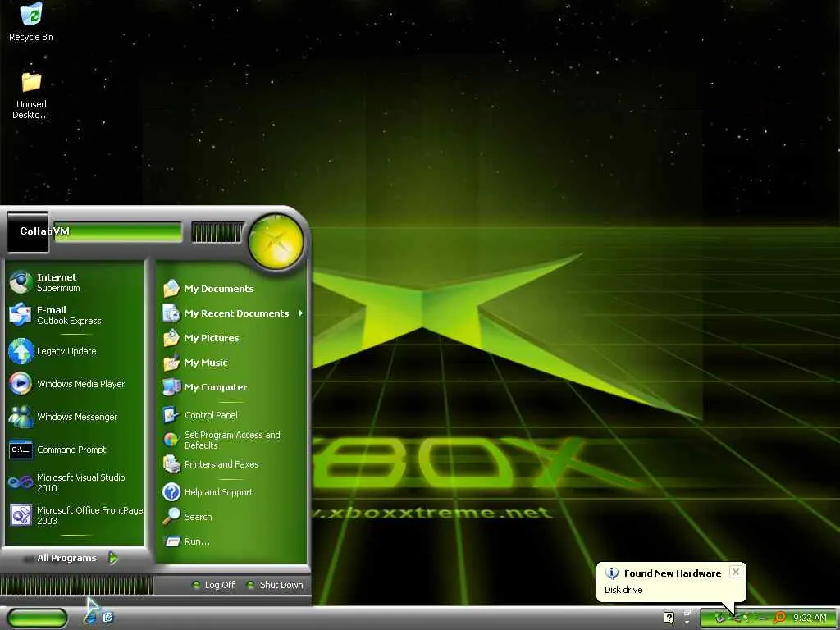This screenshot has width=840, height=630.
Task: Click the Quick Launch icon beside Internet Explorer
Action: click(x=107, y=618)
